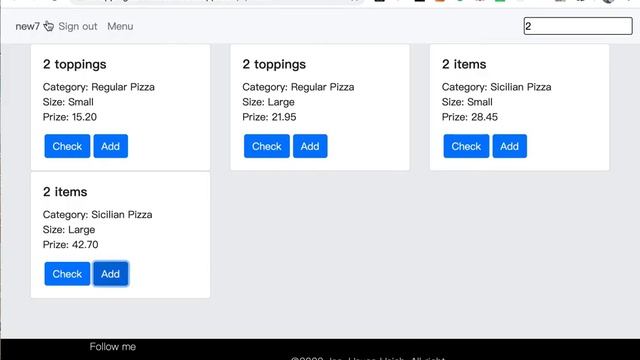Click 'Category: Regular Pizza' on the 21.95 card
The height and width of the screenshot is (360, 640).
click(298, 87)
